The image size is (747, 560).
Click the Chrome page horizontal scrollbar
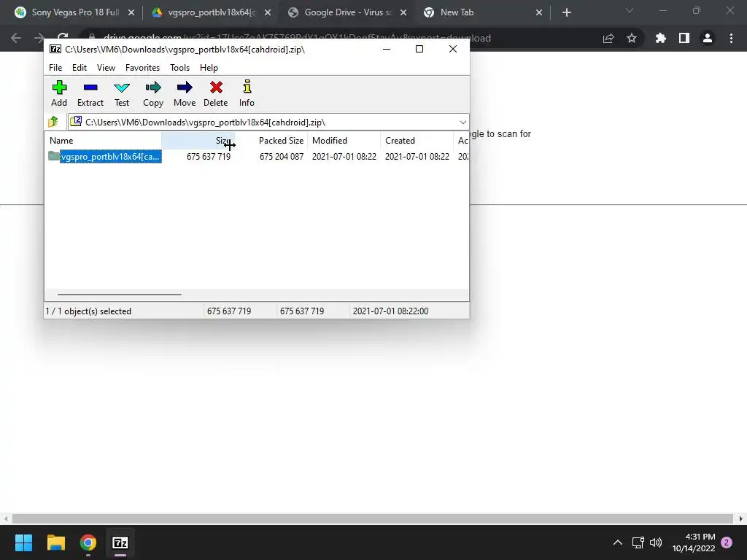tap(373, 518)
